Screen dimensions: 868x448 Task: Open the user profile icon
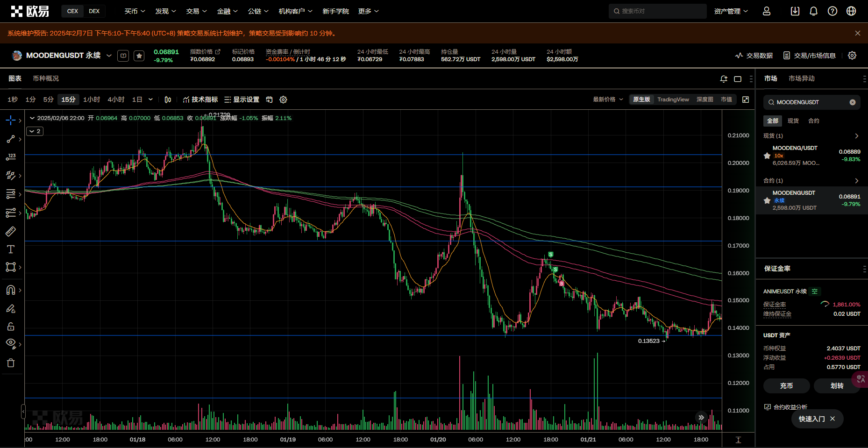767,11
